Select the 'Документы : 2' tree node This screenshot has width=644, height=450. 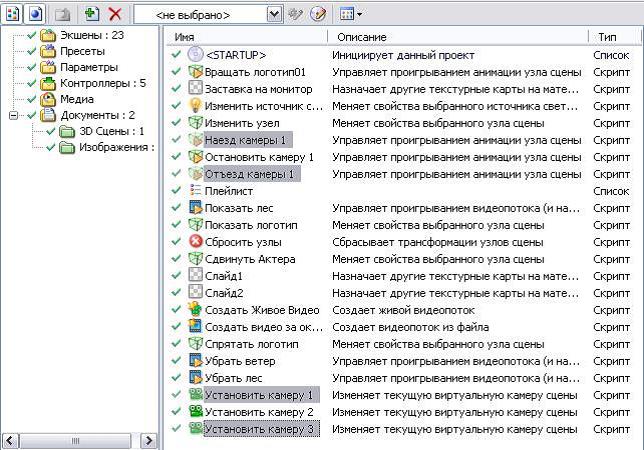point(97,115)
